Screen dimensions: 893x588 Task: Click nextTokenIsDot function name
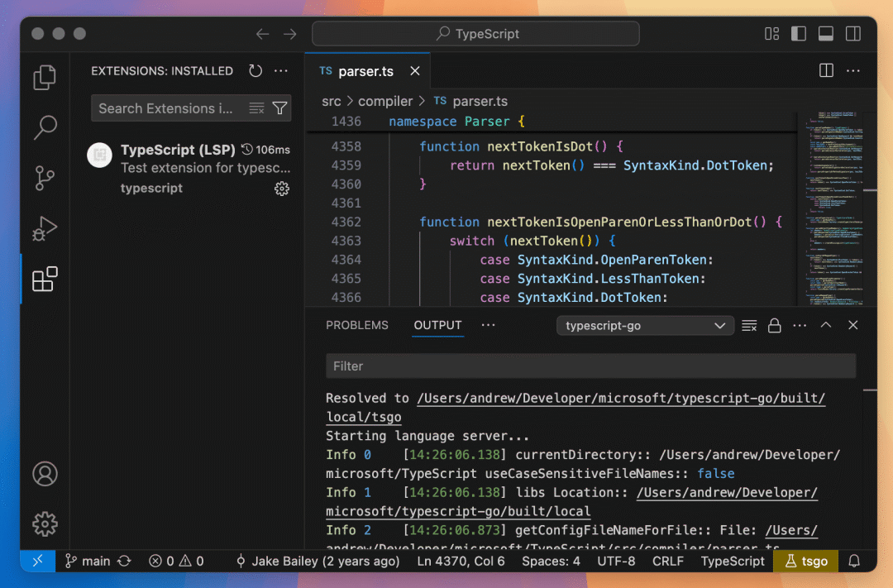point(540,146)
